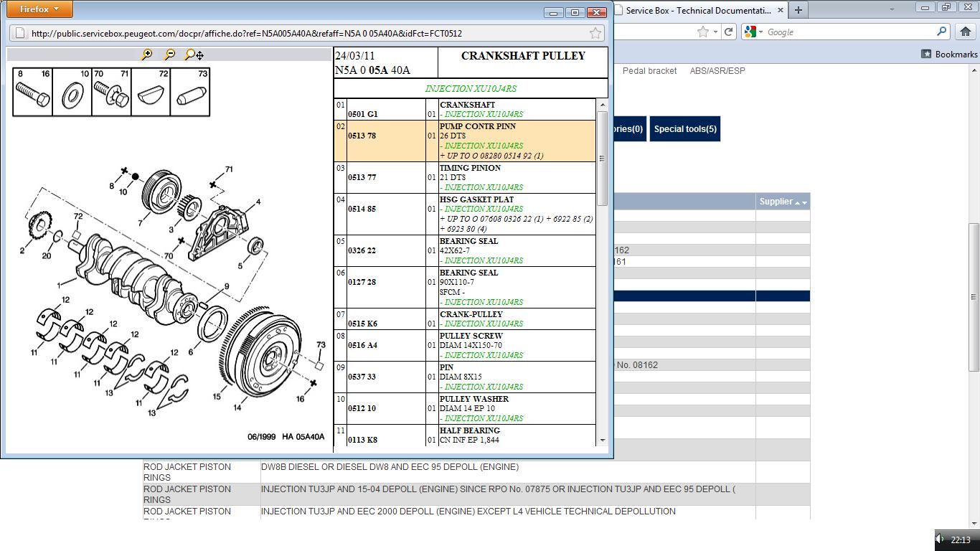
Task: Sort Supplier column descending arrow
Action: coord(804,203)
